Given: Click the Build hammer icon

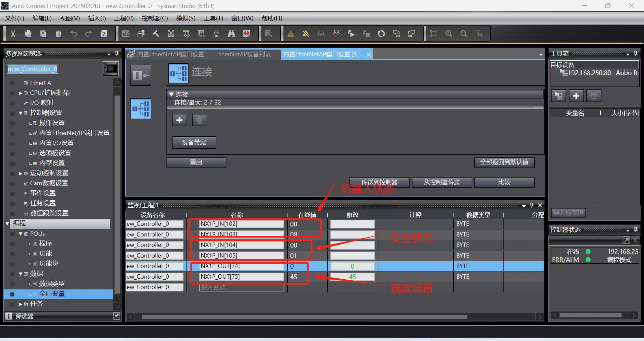Looking at the screenshot, I should coord(156,33).
